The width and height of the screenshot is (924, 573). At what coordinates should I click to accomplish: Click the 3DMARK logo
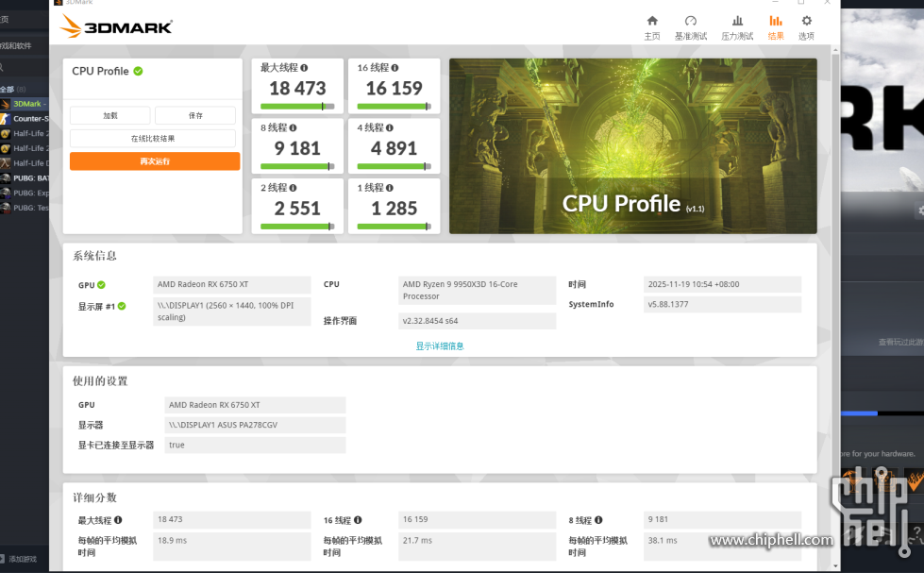[x=116, y=26]
